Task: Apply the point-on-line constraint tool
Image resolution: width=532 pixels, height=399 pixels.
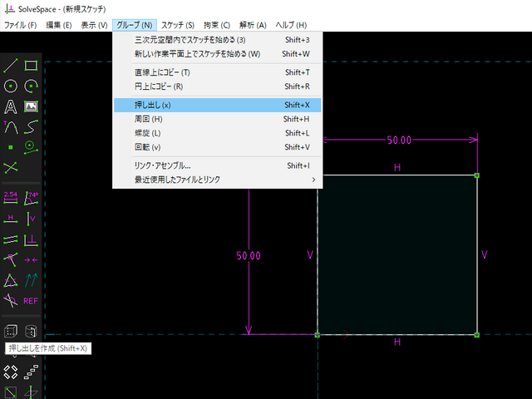Action: pos(11,260)
